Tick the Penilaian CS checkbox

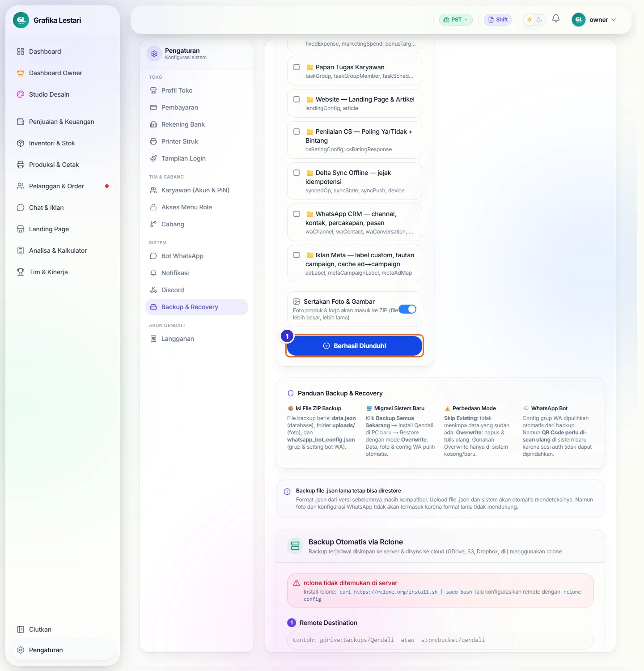click(297, 132)
